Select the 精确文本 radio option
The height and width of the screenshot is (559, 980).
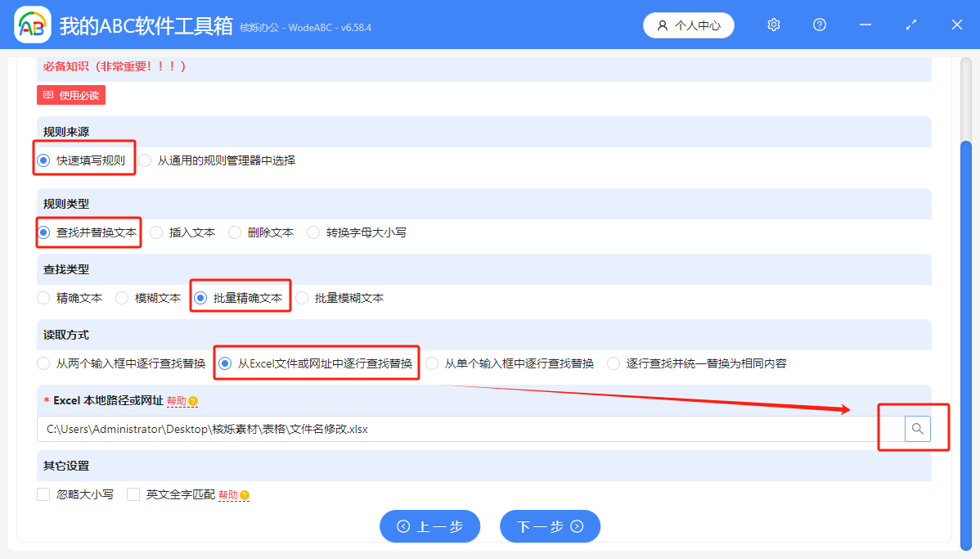point(43,298)
